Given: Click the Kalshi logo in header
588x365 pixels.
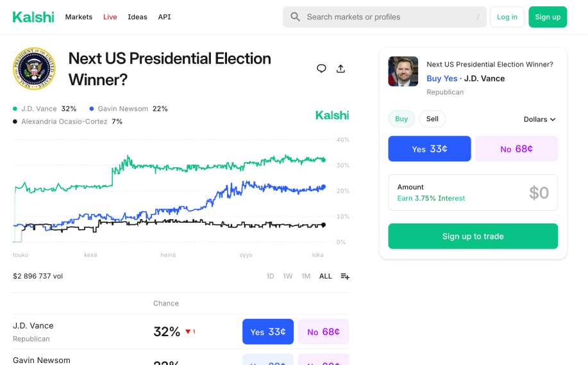Looking at the screenshot, I should click(33, 17).
